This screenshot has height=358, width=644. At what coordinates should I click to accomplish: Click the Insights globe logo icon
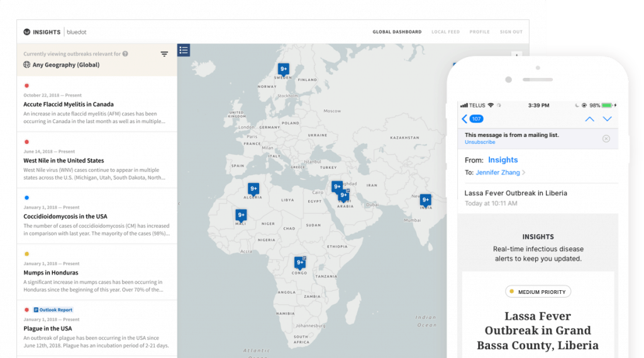pos(26,32)
